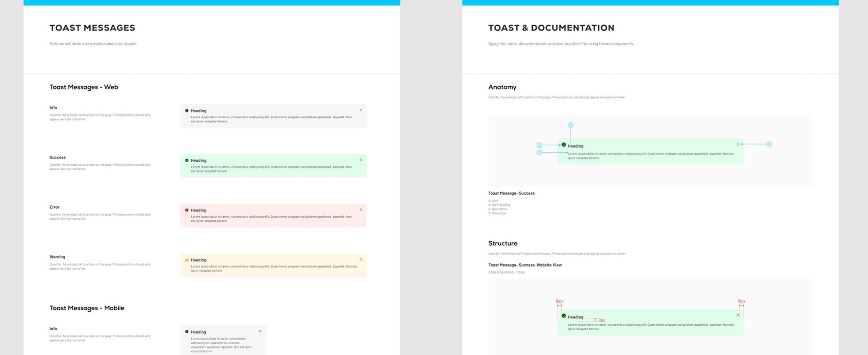This screenshot has width=868, height=355.
Task: Click the info icon in the web Info toast
Action: [x=187, y=111]
